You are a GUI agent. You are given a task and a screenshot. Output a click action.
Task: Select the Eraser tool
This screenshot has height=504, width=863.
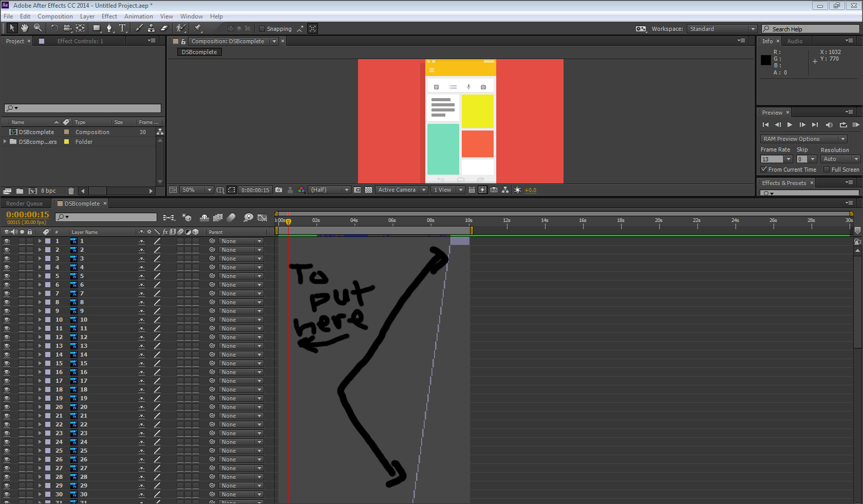point(164,28)
